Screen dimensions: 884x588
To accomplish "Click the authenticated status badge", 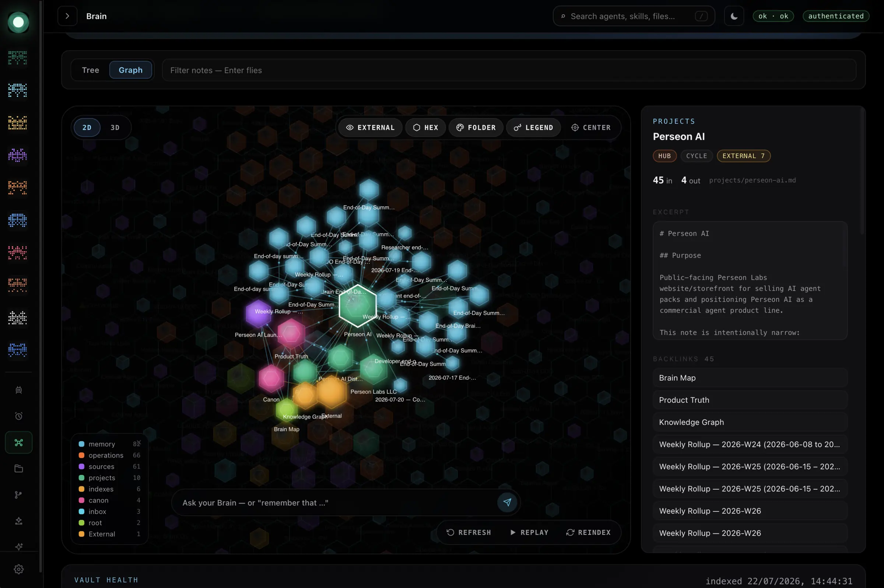I will point(836,16).
